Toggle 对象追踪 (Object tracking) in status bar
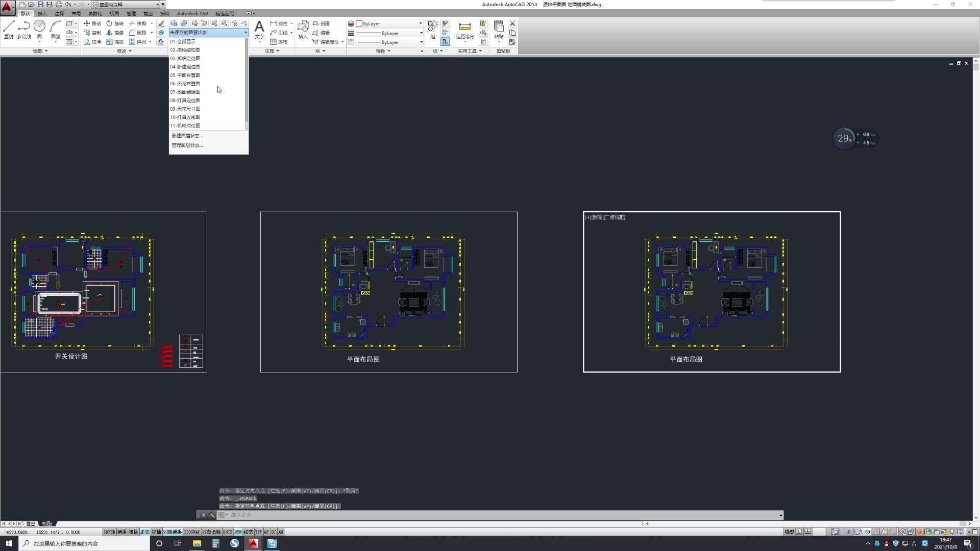The width and height of the screenshot is (980, 551). click(211, 532)
